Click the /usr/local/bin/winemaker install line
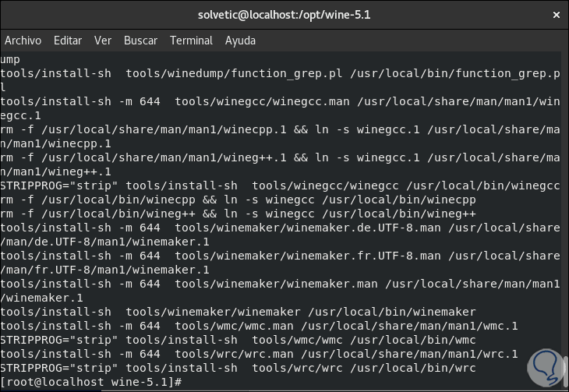569x392 pixels. click(238, 312)
